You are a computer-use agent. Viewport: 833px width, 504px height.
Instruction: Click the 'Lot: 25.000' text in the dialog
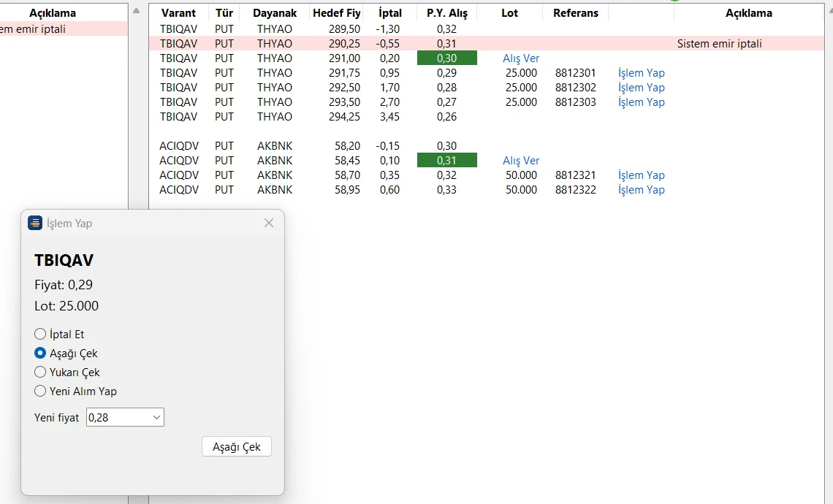tap(66, 306)
